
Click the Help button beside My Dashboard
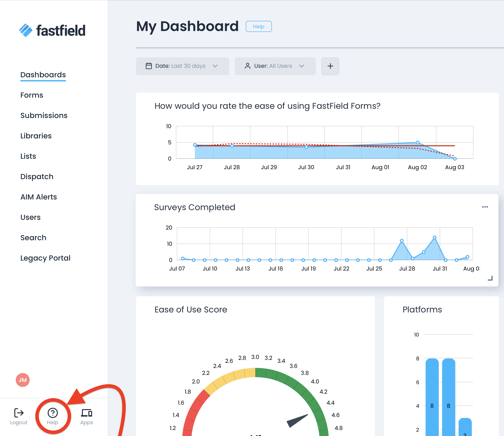(x=258, y=26)
